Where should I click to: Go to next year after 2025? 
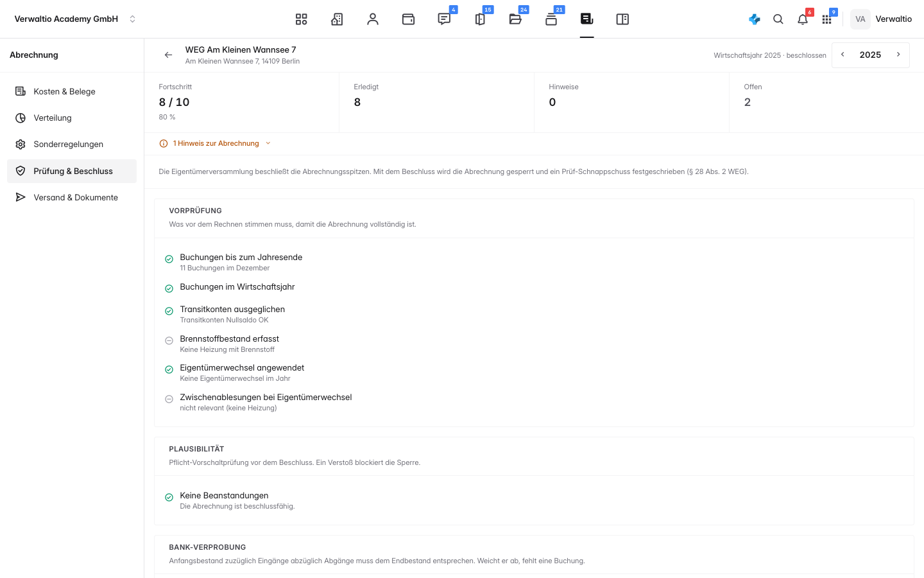[898, 55]
